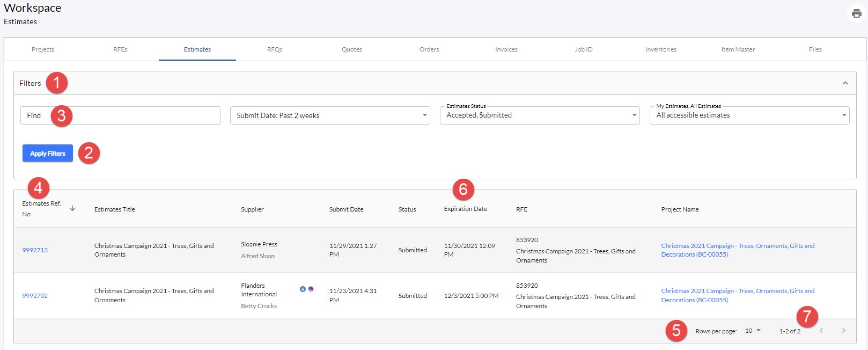Click the Submit Date column header
868x350 pixels.
(347, 209)
